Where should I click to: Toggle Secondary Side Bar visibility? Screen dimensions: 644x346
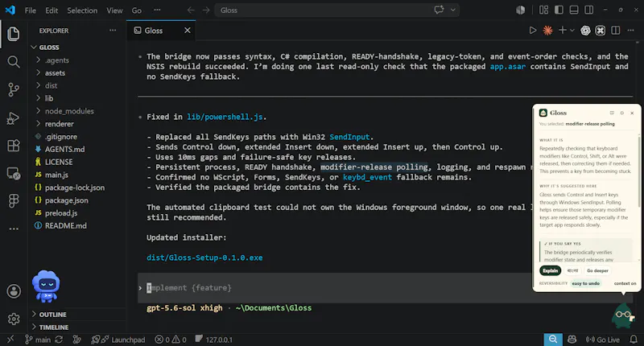589,10
